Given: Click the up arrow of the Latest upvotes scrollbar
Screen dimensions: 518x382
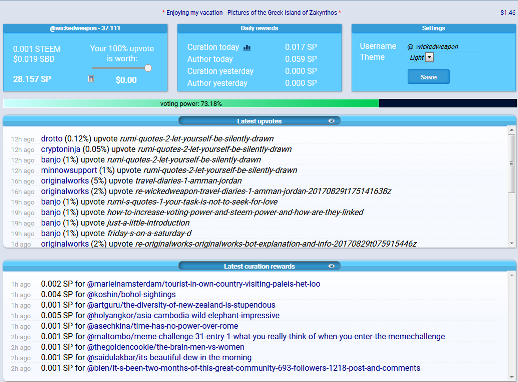Looking at the screenshot, I should point(512,130).
